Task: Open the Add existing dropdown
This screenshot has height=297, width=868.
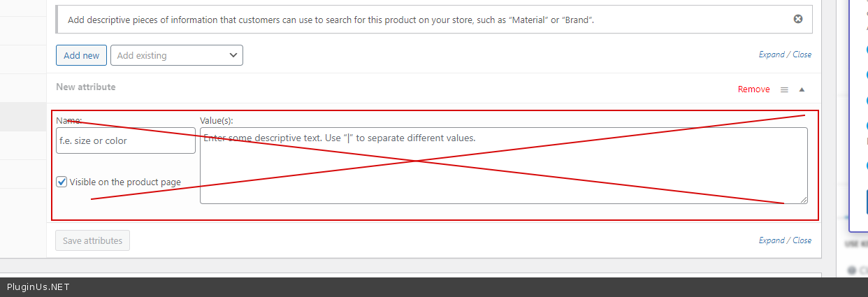Action: click(x=176, y=55)
